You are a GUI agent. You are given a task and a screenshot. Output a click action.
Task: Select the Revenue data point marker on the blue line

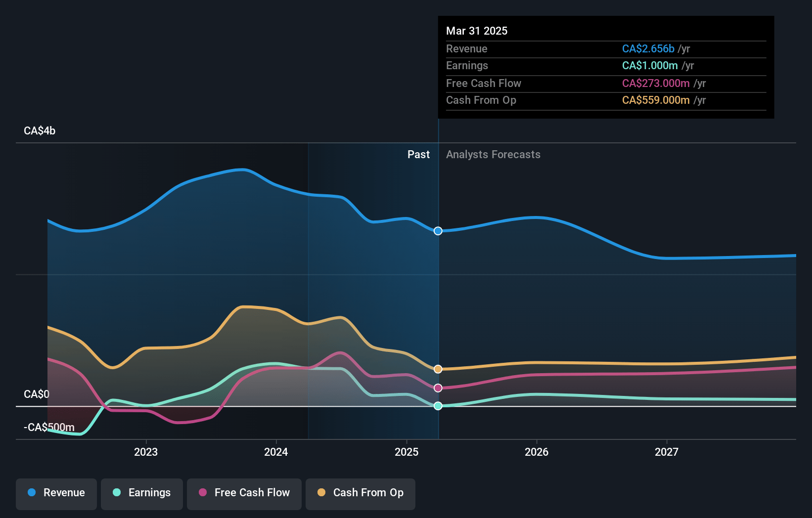coord(438,231)
